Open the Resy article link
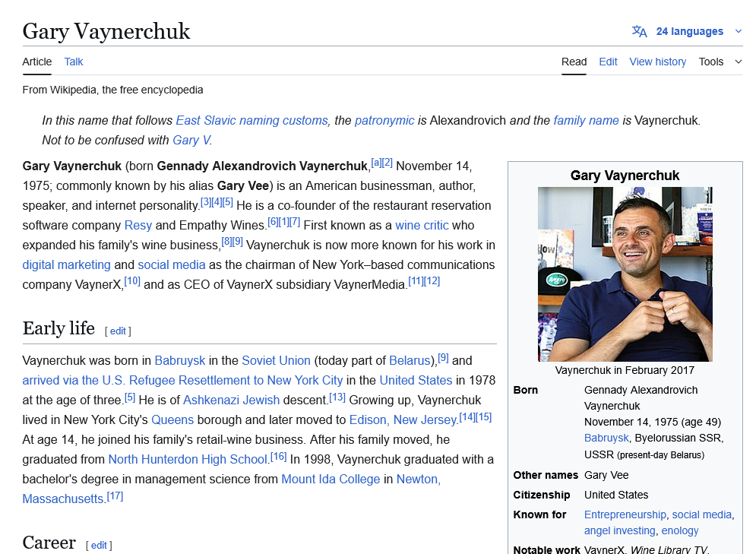 [x=138, y=225]
